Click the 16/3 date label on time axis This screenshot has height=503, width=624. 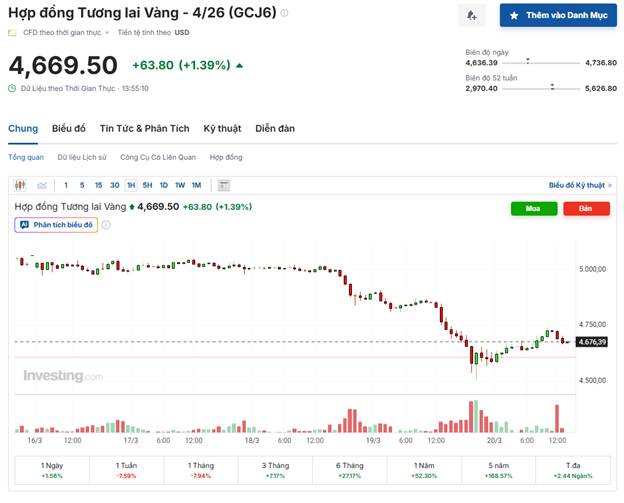click(x=35, y=441)
